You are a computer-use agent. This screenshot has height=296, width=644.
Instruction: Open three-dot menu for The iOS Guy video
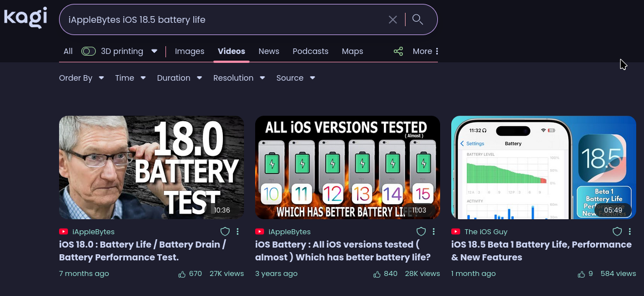630,231
